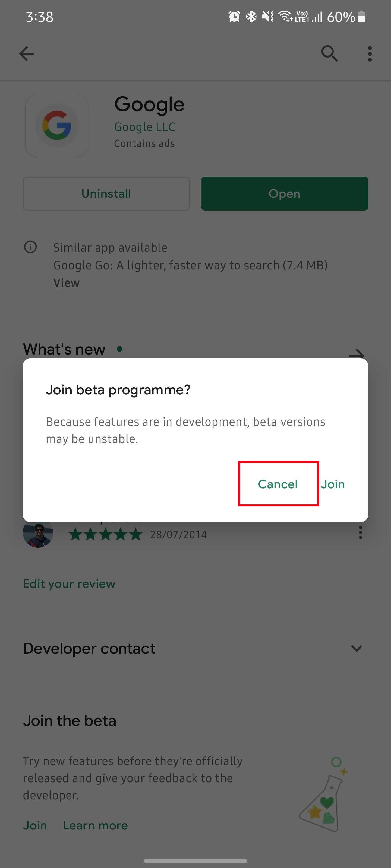Tap the back arrow icon
Screen dimensions: 391x868
tap(27, 54)
